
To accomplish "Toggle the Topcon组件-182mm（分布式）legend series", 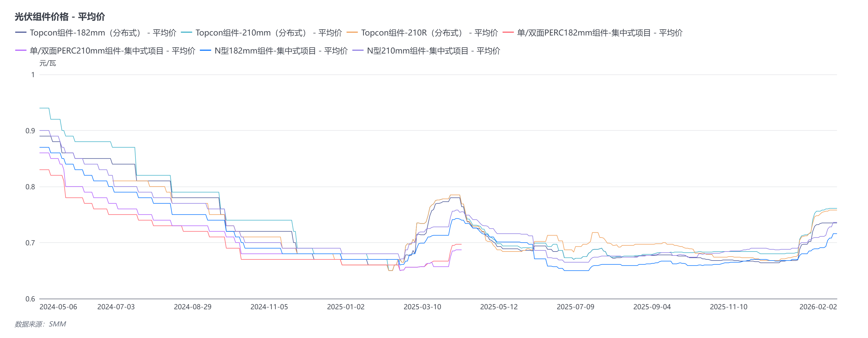I will click(103, 33).
